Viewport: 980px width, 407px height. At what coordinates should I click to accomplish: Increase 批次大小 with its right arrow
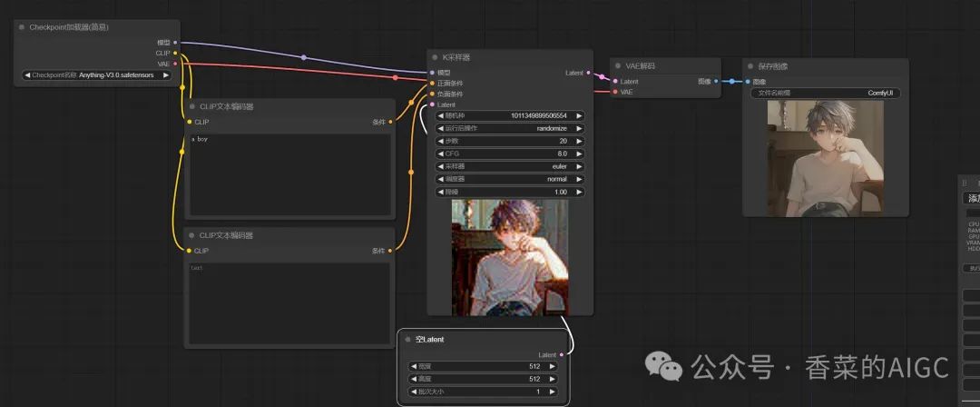[552, 392]
